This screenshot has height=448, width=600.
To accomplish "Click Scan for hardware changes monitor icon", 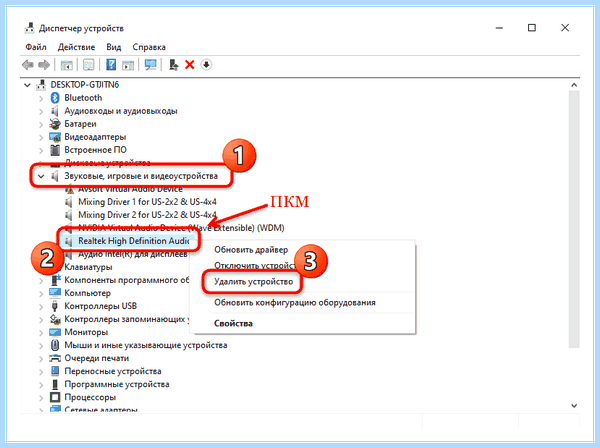I will click(150, 65).
